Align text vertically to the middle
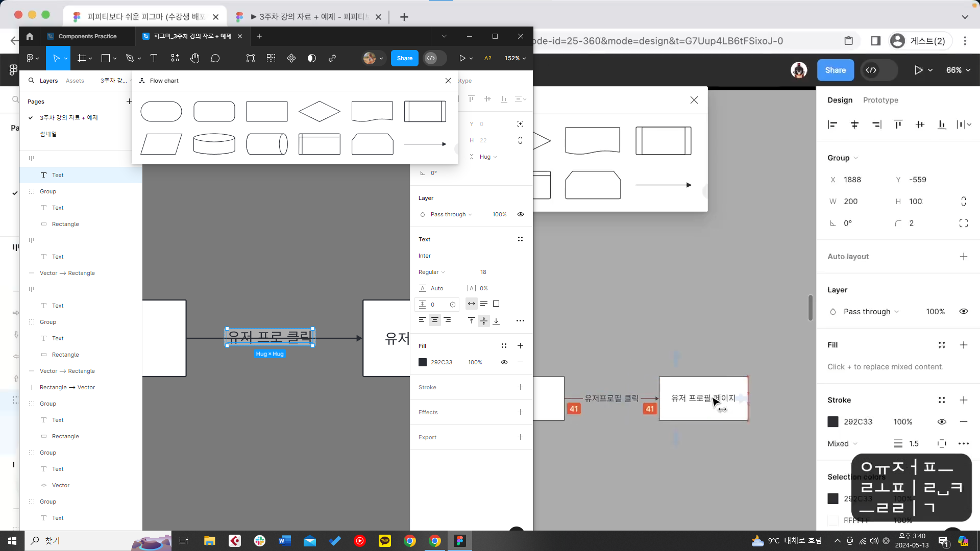 [x=483, y=321]
